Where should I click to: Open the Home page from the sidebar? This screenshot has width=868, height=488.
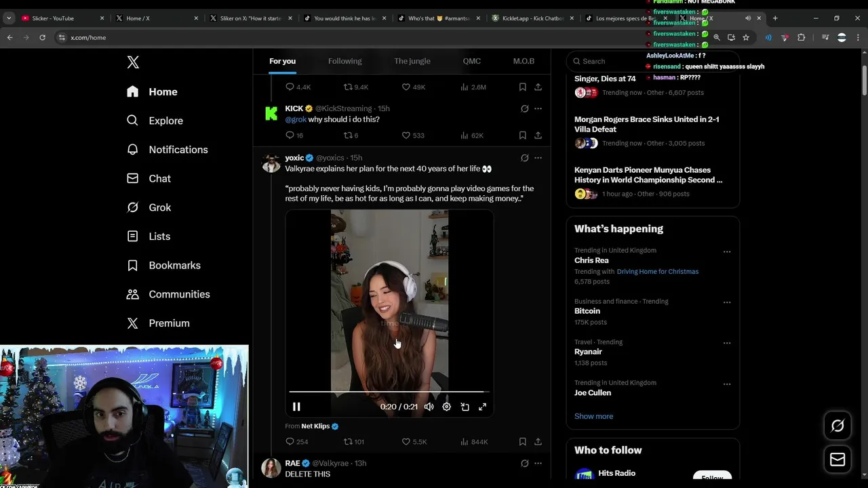coord(152,91)
